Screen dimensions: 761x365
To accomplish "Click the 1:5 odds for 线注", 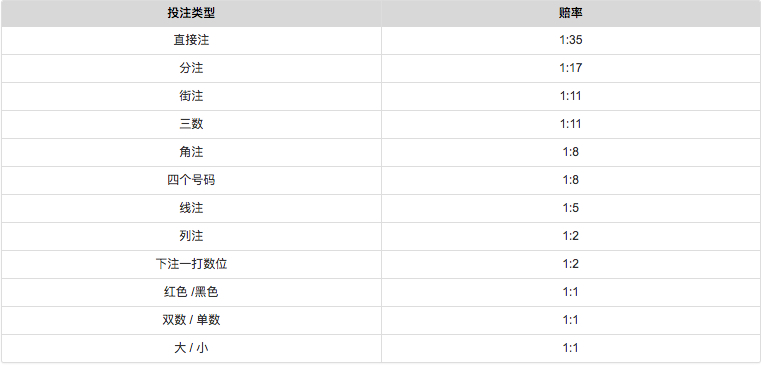I will pos(571,208).
